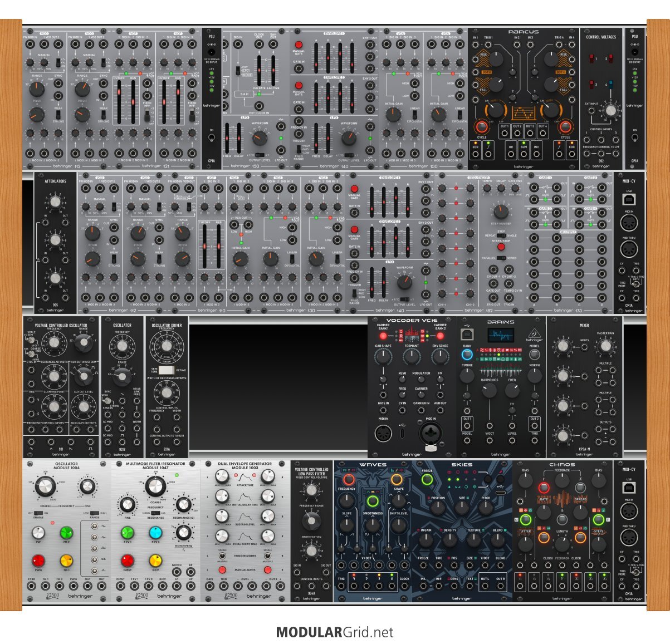Click the CLOCK jack on the Waves module

click(404, 586)
